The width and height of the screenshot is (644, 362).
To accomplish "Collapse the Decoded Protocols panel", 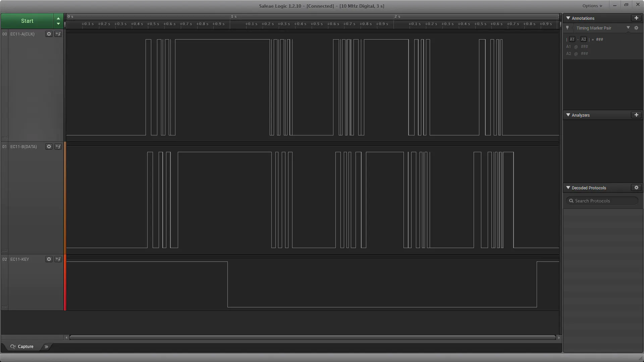I will (x=568, y=188).
